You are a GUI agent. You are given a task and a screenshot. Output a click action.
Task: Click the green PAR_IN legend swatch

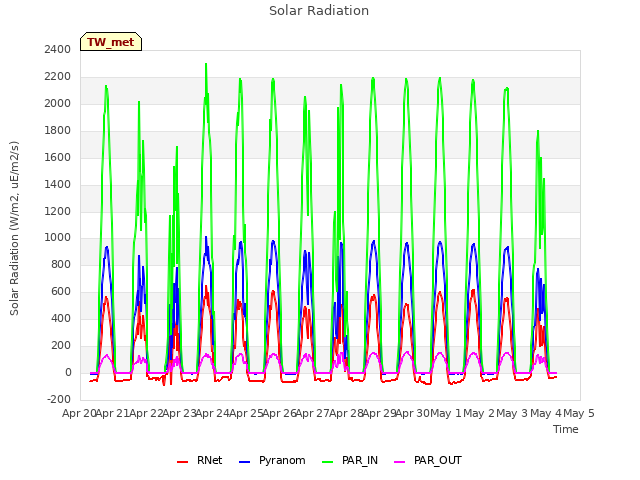point(328,462)
